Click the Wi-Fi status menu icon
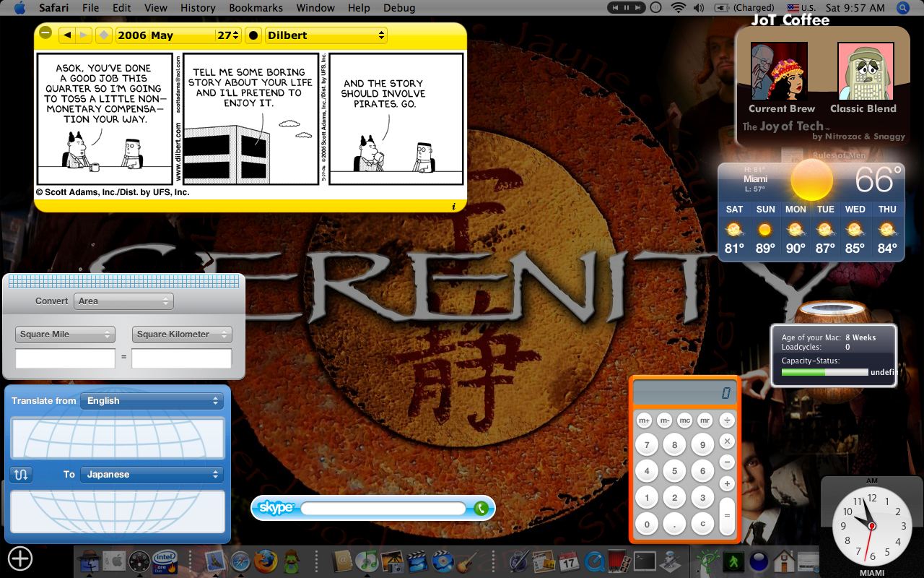 [x=678, y=8]
